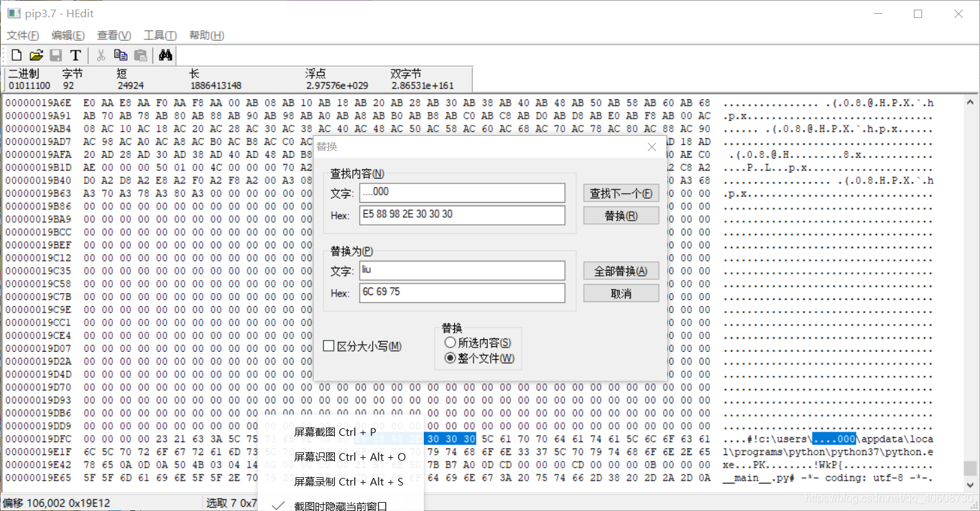Click the vertical scrollbar thumb
The image size is (980, 511).
[970, 468]
